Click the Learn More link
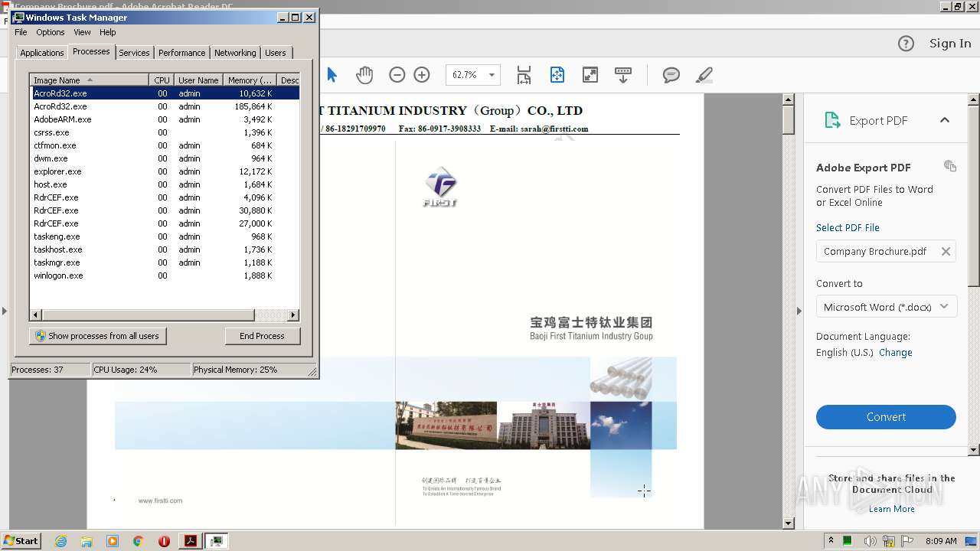This screenshot has width=980, height=551. (x=891, y=509)
